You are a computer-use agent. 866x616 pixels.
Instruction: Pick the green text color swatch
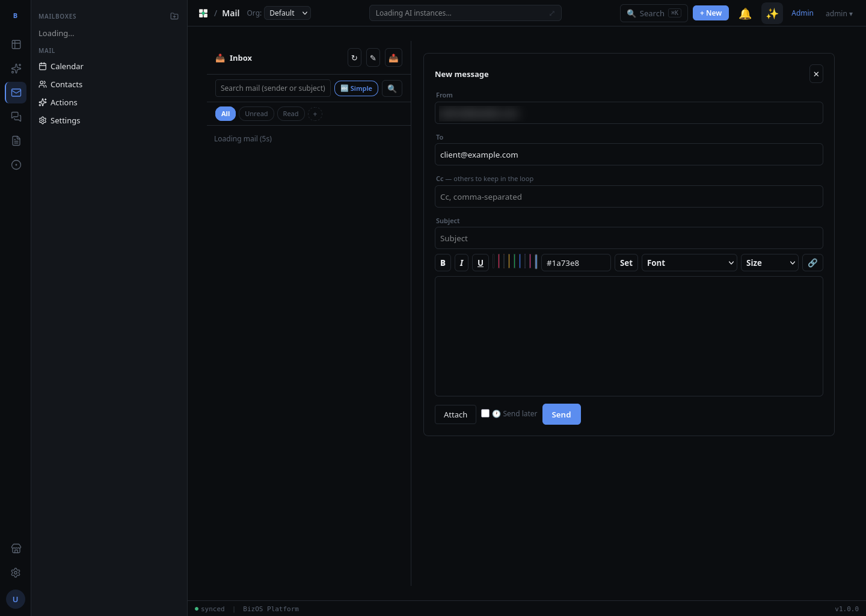[514, 261]
